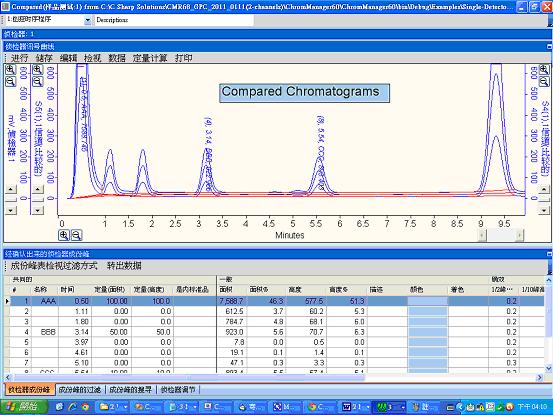The height and width of the screenshot is (415, 553).
Task: Click the peak table scroll up arrow
Action: tap(549, 280)
